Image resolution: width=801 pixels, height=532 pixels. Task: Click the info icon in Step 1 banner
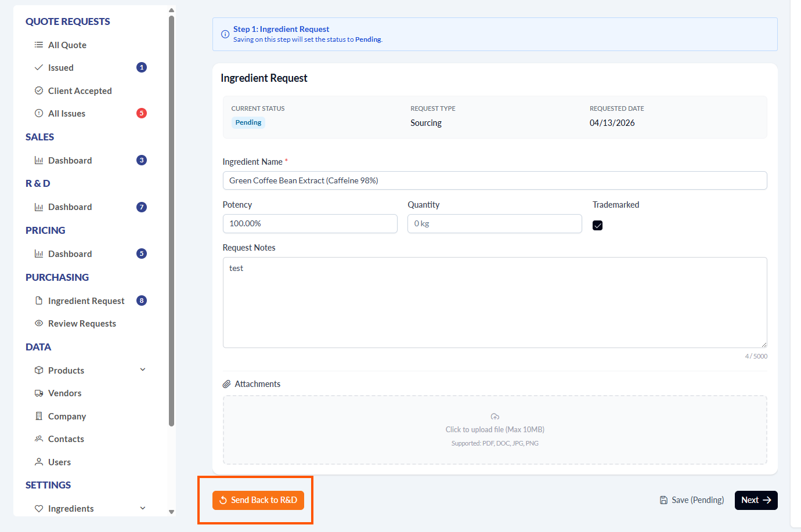point(225,34)
